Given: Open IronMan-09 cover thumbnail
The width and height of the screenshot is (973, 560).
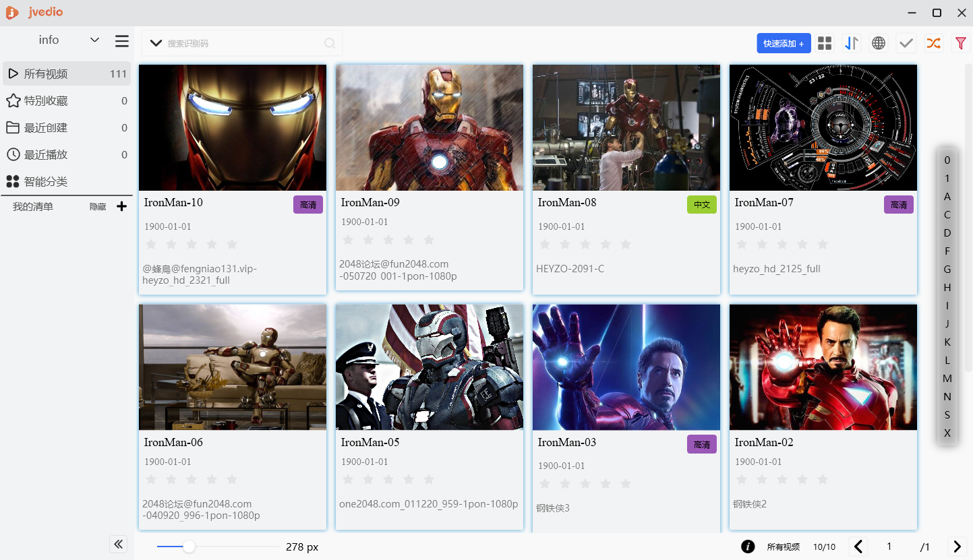Looking at the screenshot, I should (430, 127).
